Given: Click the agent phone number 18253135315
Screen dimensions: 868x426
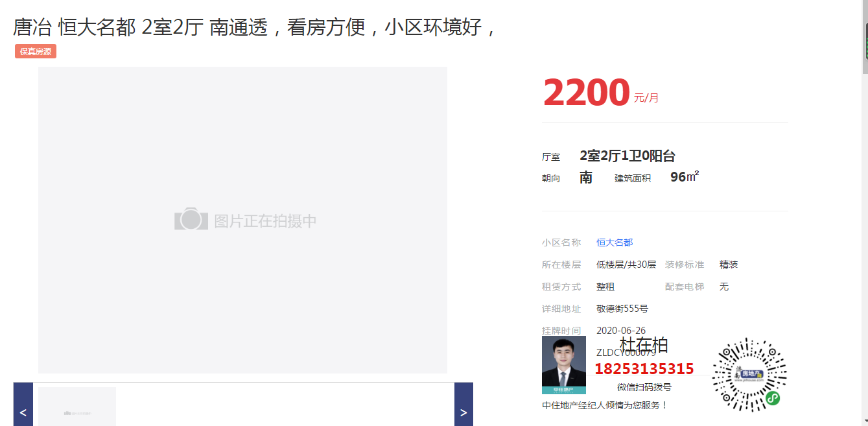Looking at the screenshot, I should tap(644, 369).
